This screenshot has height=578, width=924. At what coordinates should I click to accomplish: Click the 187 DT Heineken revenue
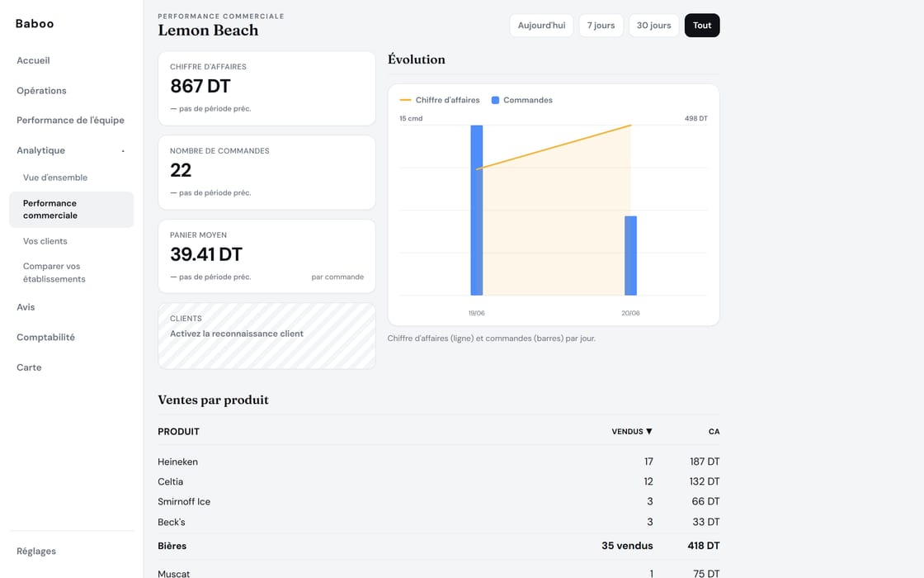pos(705,462)
